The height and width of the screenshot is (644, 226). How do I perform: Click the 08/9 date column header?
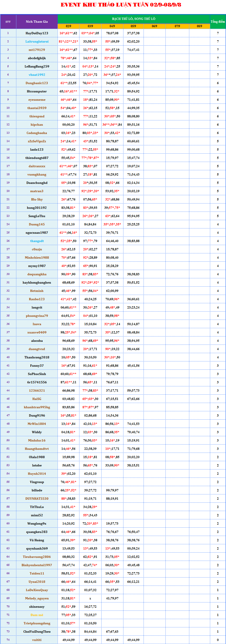tap(199, 26)
